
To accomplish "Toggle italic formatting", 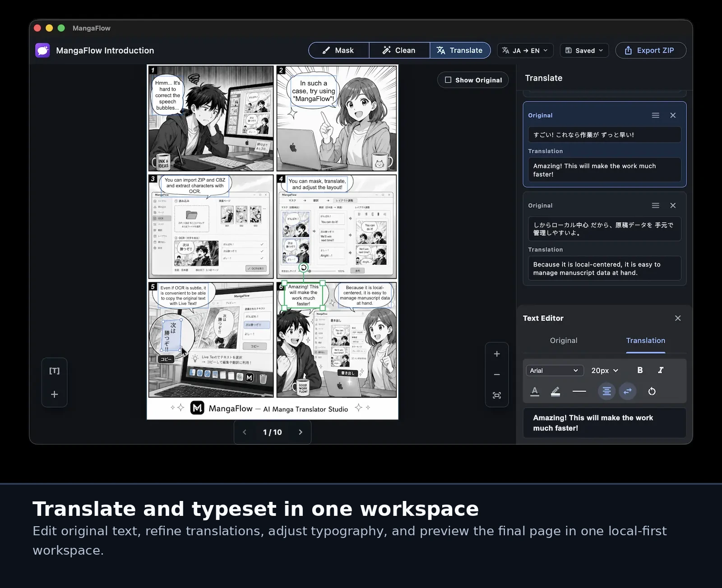I will point(661,370).
